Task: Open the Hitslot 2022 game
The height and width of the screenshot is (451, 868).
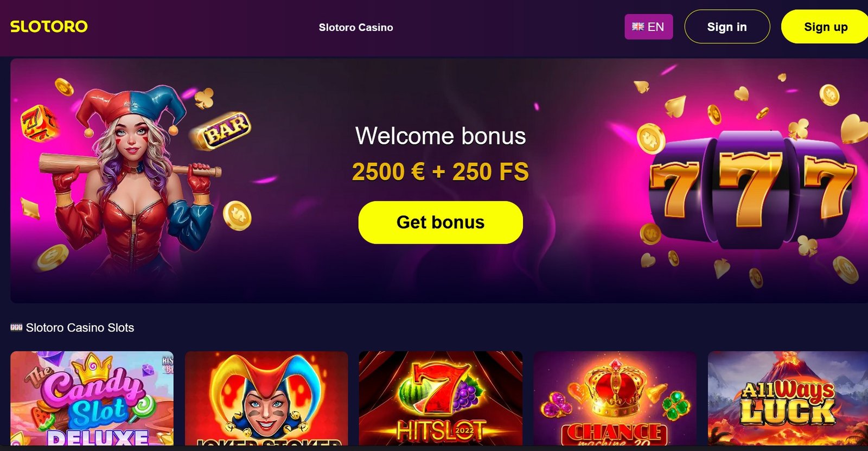Action: [x=441, y=398]
